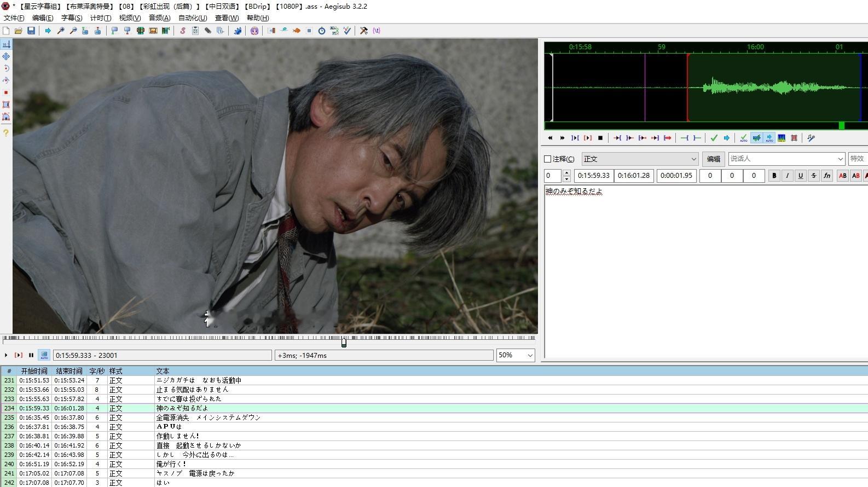Open a subtitle file via folder icon
Viewport: 868px width, 487px height.
click(19, 31)
